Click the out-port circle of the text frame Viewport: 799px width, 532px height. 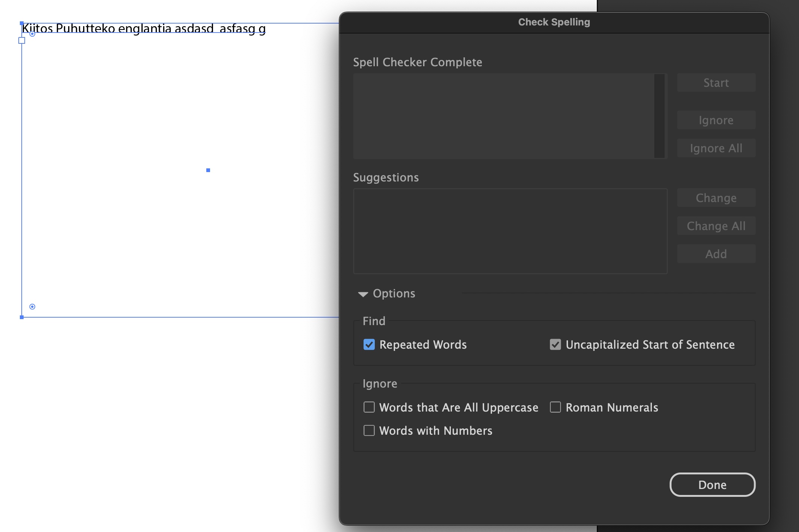(x=31, y=307)
